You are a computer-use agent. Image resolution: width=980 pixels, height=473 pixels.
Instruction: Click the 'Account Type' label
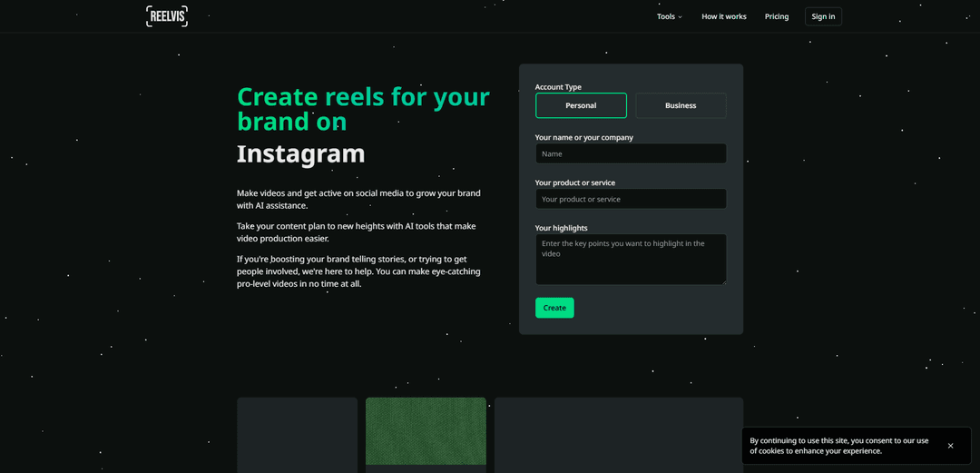(558, 87)
